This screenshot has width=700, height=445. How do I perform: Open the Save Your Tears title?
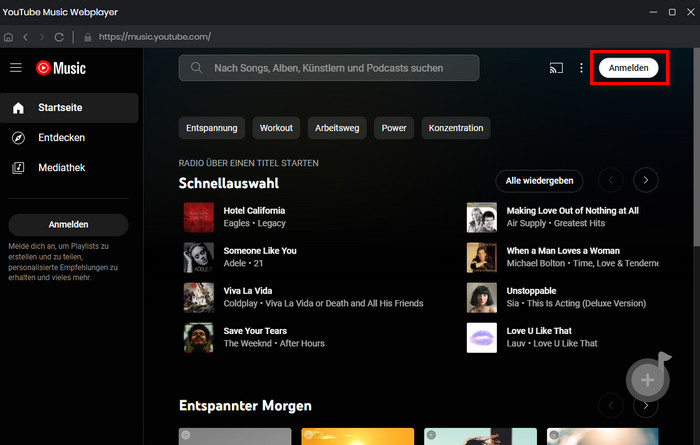point(255,331)
